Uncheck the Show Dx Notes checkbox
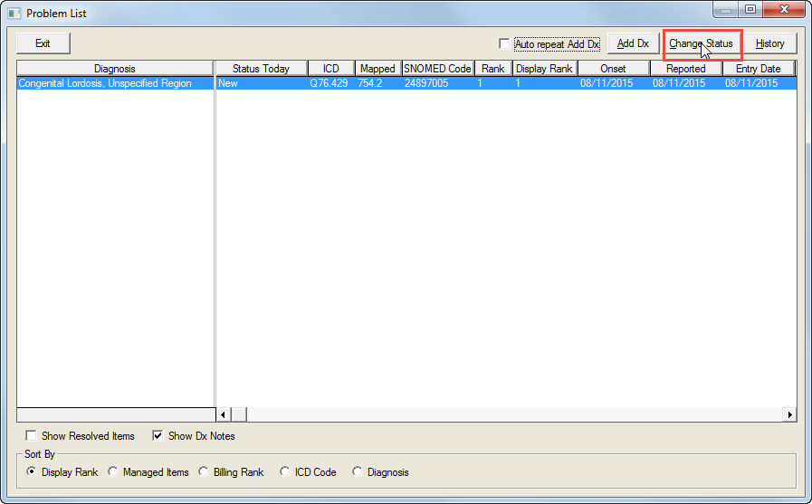This screenshot has height=504, width=812. click(x=158, y=436)
